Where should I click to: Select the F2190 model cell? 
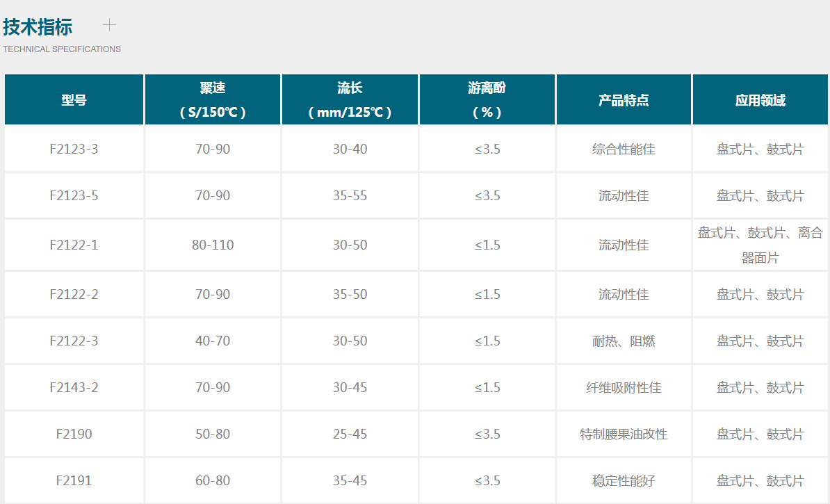pos(74,434)
